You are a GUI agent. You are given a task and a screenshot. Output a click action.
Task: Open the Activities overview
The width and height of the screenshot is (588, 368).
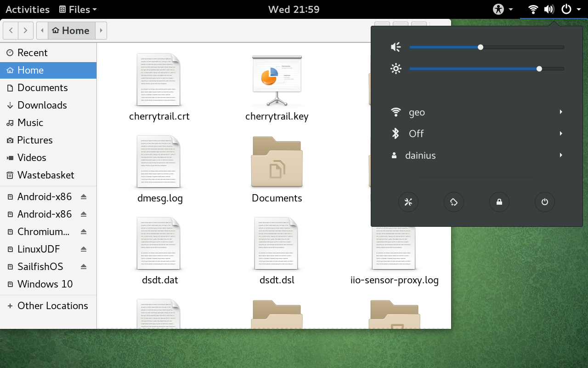pos(28,9)
